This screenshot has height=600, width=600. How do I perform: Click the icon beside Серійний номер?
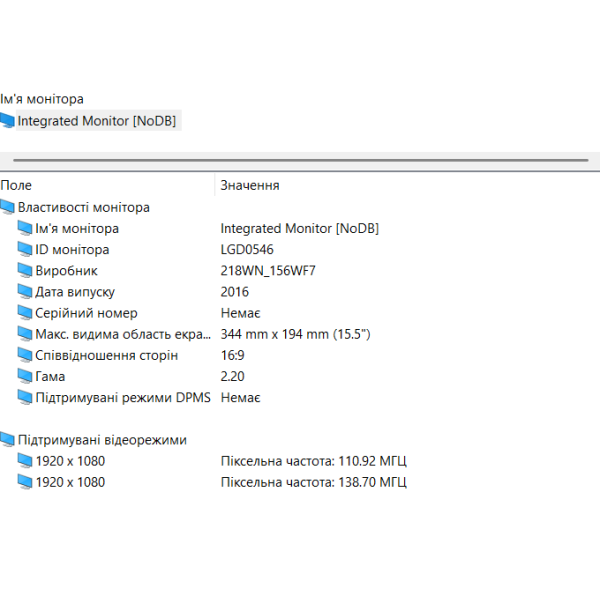tap(25, 313)
